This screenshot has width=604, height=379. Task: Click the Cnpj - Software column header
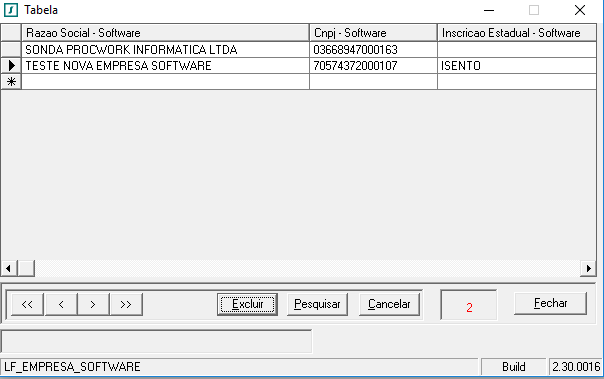click(x=373, y=33)
